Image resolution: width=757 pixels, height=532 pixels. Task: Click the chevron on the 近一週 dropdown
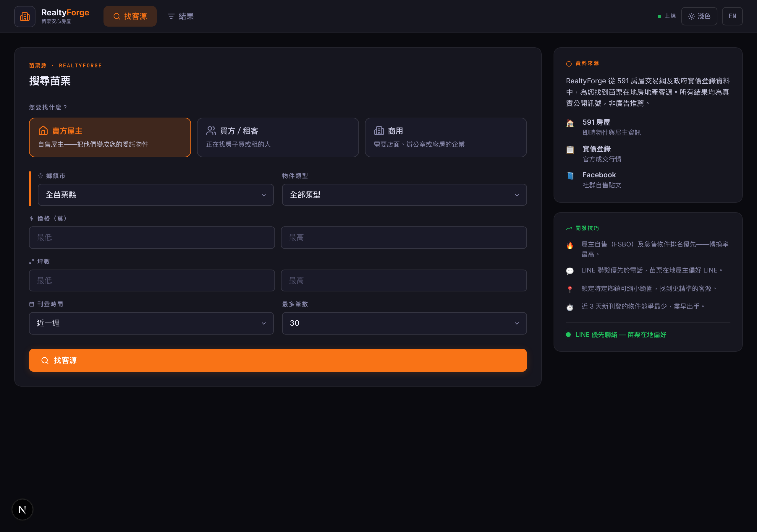[264, 323]
